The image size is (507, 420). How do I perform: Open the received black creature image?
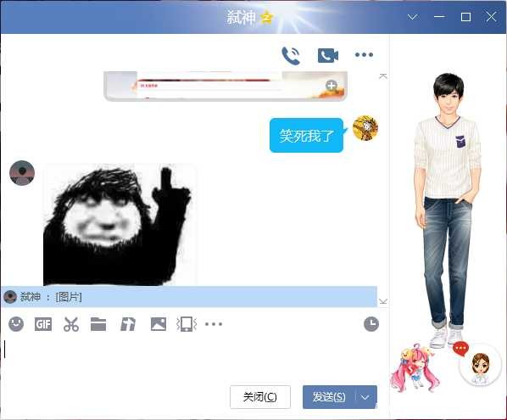(x=119, y=225)
